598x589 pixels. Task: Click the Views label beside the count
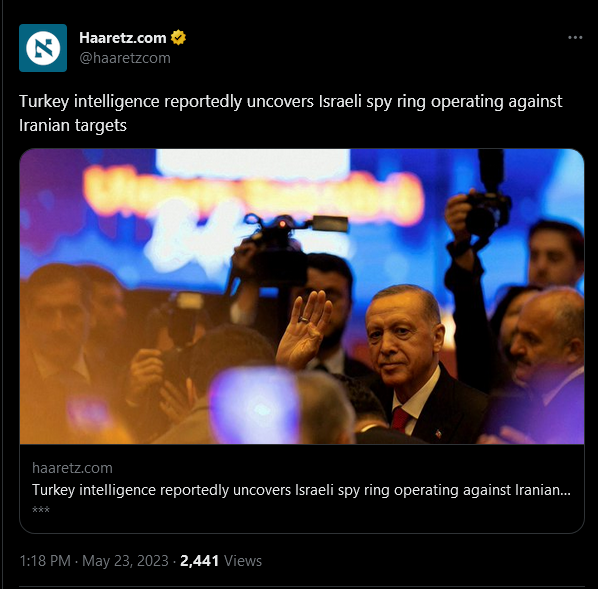coord(243,561)
